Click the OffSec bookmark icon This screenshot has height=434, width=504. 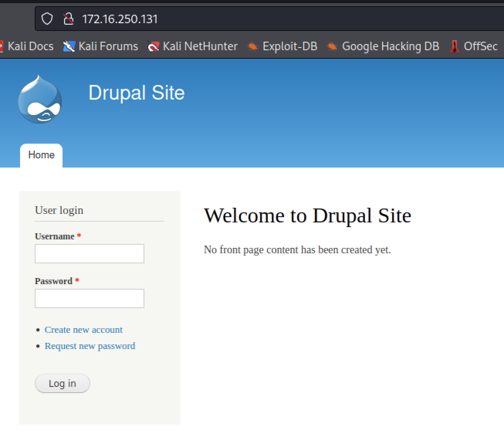(x=454, y=46)
